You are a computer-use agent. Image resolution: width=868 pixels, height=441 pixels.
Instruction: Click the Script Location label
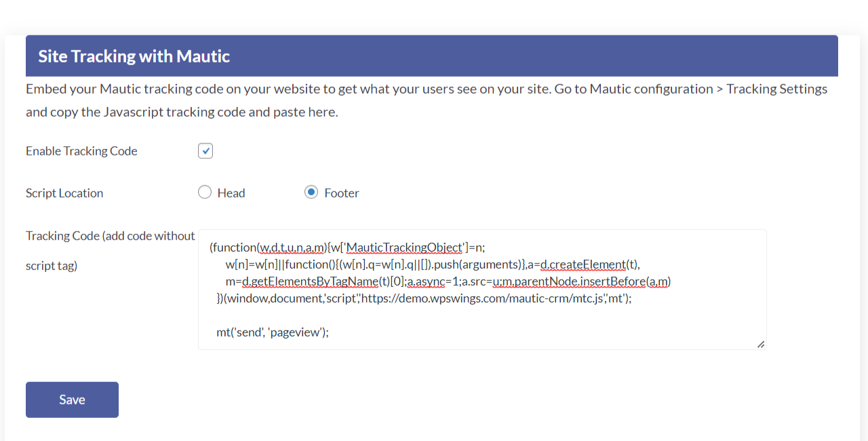pos(64,193)
